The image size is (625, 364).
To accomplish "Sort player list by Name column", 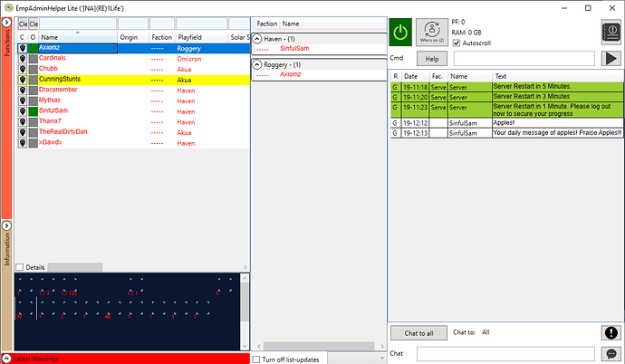I will [x=78, y=37].
